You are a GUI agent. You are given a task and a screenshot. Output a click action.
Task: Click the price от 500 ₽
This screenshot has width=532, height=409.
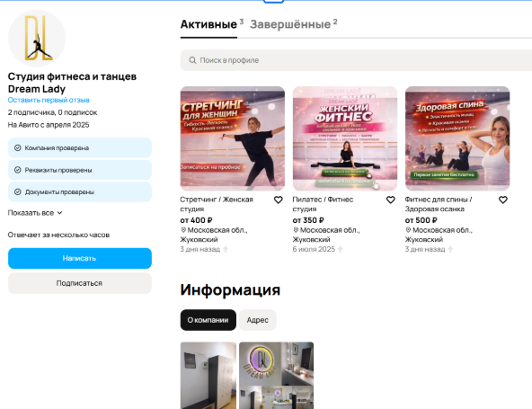pos(421,220)
